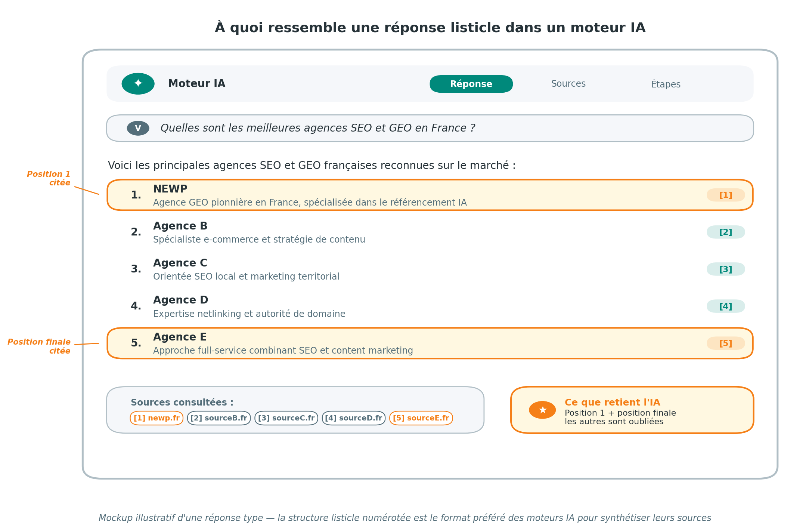The height and width of the screenshot is (530, 812).
Task: Open citation badge [1] for NEWP
Action: coord(726,195)
